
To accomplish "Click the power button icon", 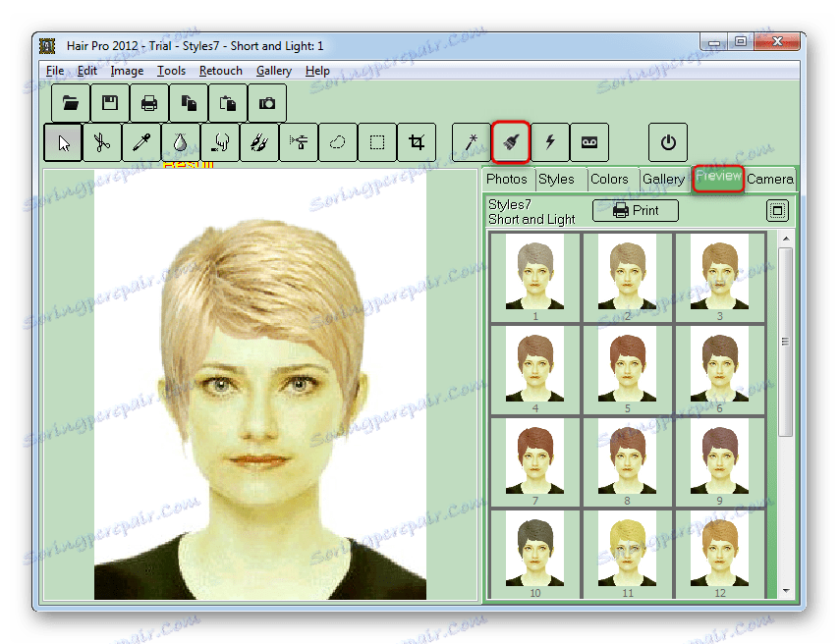I will [668, 142].
